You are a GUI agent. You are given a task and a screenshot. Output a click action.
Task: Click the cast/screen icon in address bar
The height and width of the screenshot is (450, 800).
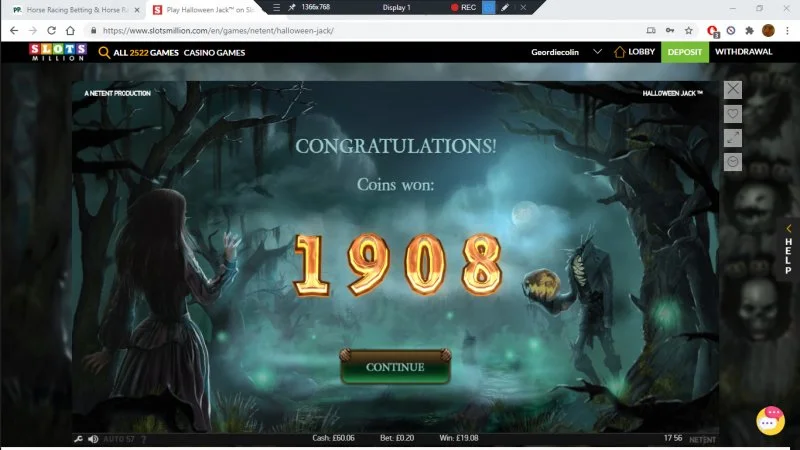point(651,31)
